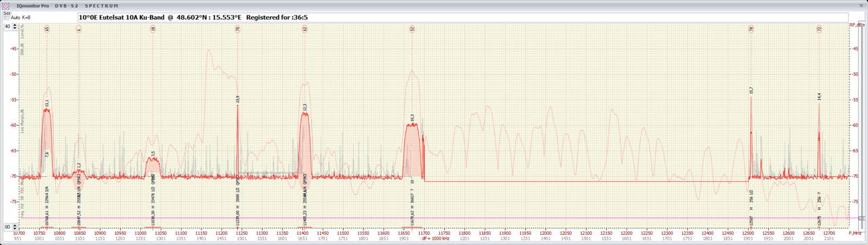This screenshot has height=245, width=868.
Task: Increase the lower level stepper showing 80
Action: (15, 225)
